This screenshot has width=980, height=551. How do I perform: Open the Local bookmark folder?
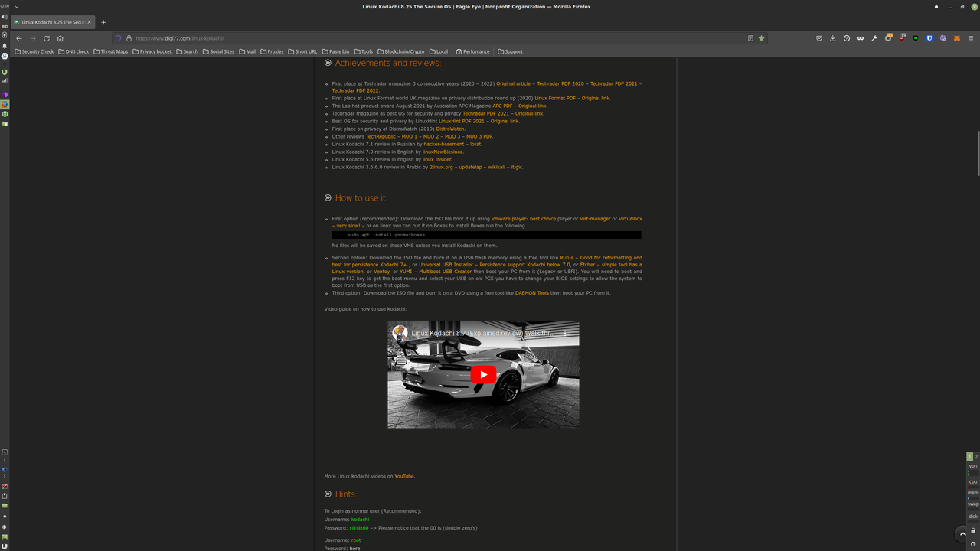(439, 51)
